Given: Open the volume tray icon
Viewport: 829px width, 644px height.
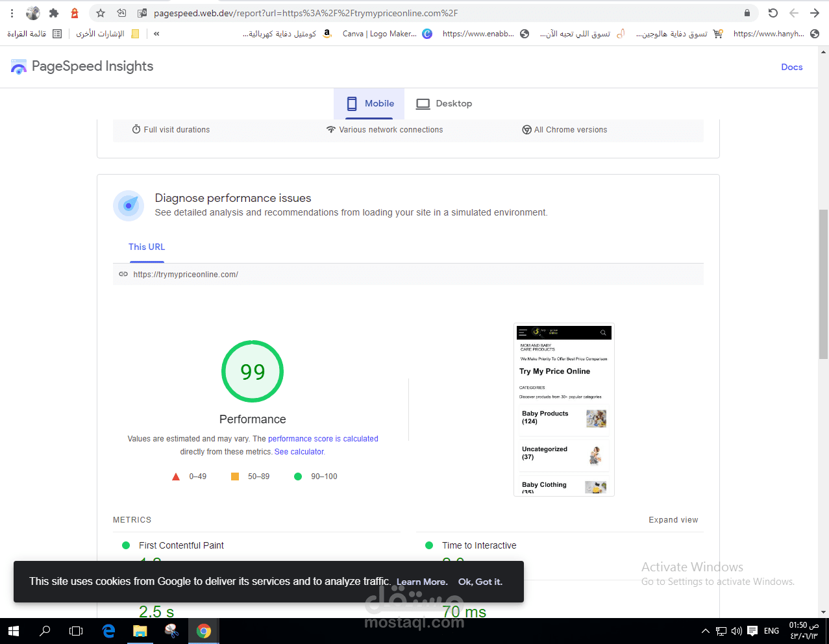Looking at the screenshot, I should point(737,631).
